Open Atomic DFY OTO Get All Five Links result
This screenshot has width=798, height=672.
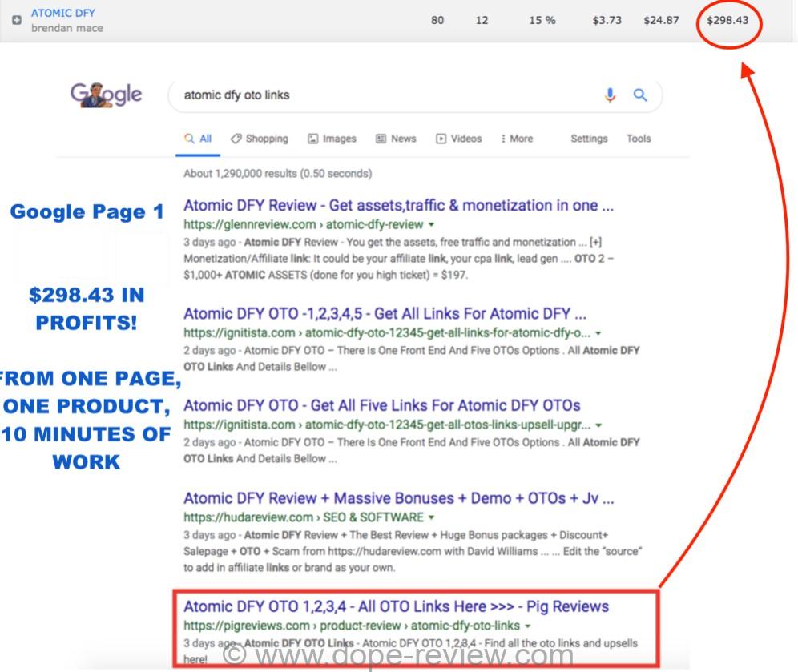[x=381, y=405]
